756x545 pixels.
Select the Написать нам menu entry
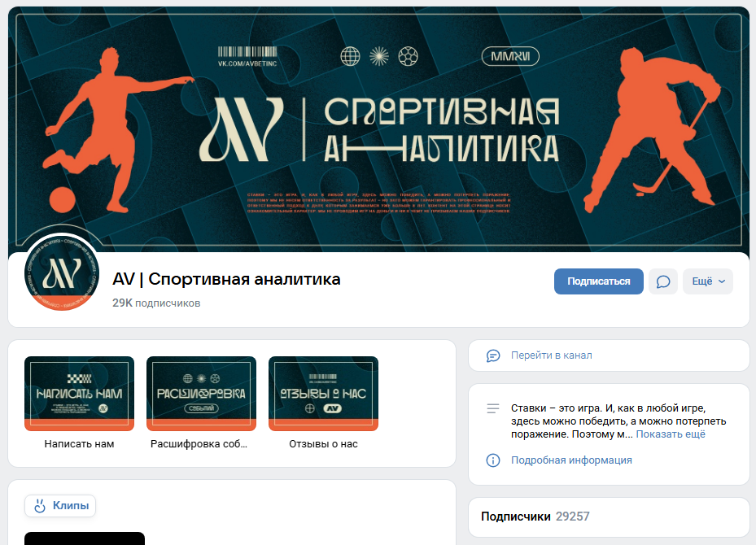79,443
